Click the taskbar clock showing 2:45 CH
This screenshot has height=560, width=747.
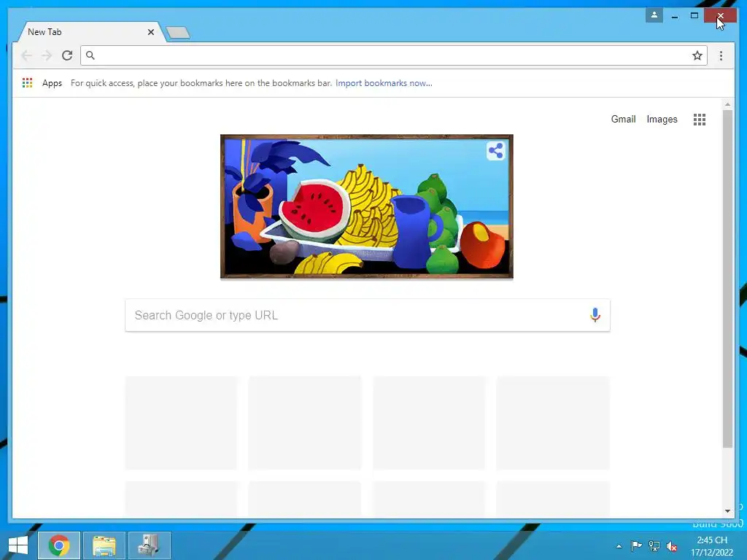[712, 545]
